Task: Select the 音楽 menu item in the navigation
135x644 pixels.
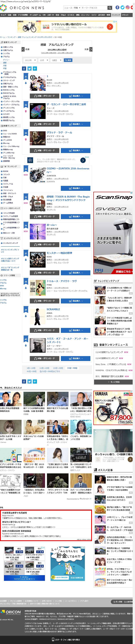Action: 15,15
